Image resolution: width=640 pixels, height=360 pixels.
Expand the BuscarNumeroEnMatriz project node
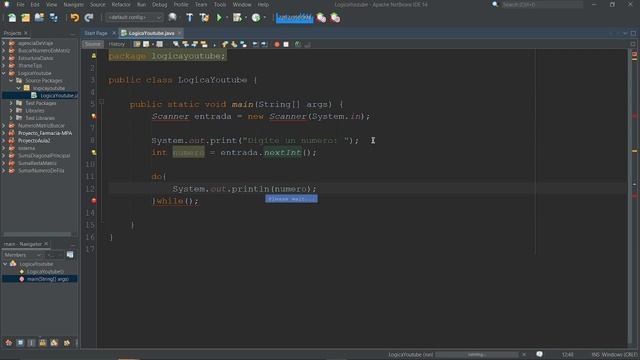pos(4,51)
